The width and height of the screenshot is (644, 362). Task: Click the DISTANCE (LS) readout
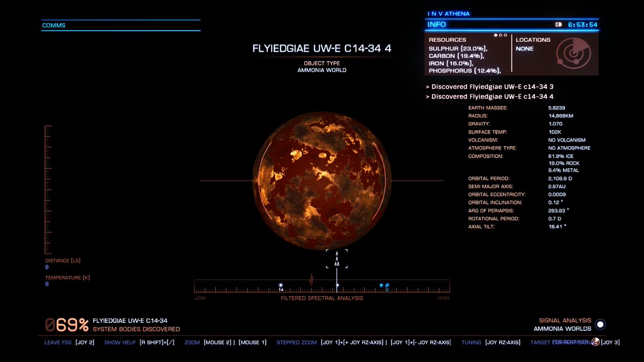point(63,264)
